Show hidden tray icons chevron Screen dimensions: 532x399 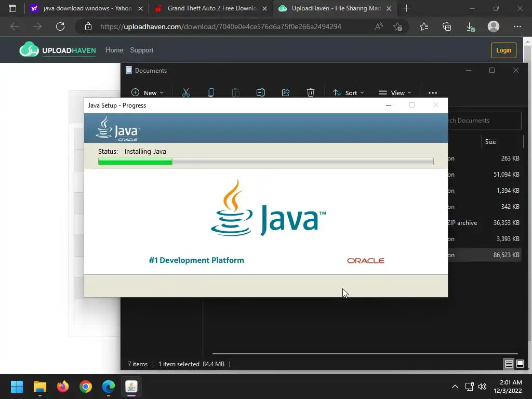point(455,387)
